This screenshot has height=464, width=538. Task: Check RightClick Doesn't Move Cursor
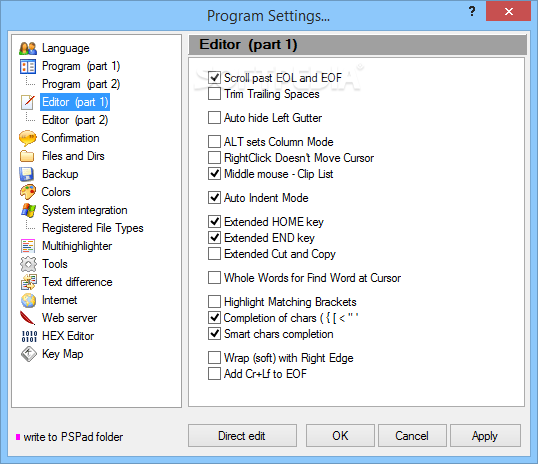214,158
